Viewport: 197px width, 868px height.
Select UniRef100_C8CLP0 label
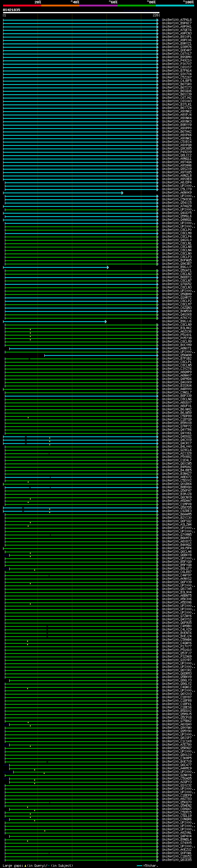[177, 230]
